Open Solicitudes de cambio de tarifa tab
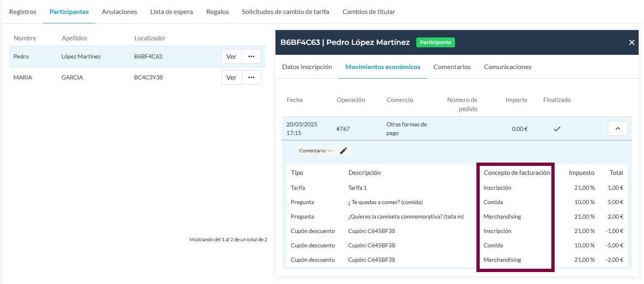Image resolution: width=644 pixels, height=284 pixels. [285, 12]
